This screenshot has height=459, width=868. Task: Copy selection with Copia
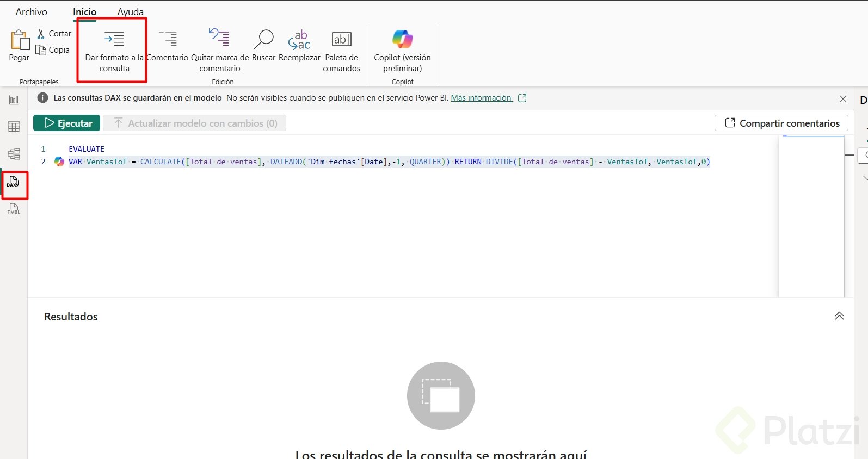[52, 50]
